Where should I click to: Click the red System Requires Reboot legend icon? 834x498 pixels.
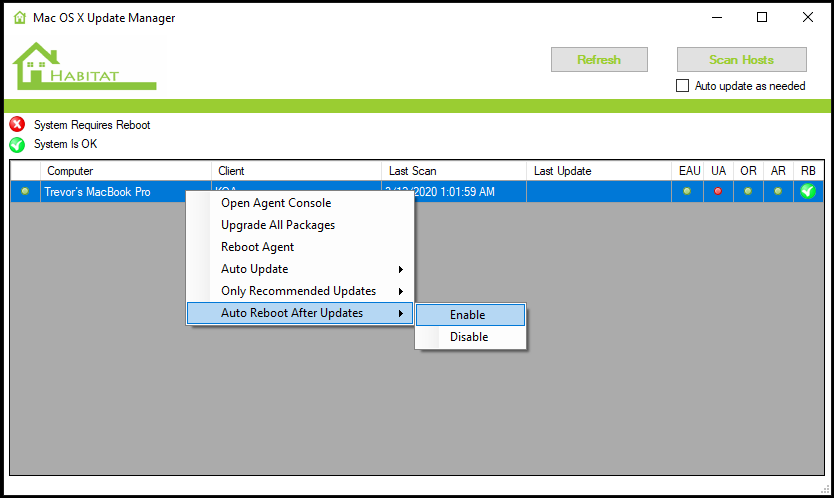[17, 125]
